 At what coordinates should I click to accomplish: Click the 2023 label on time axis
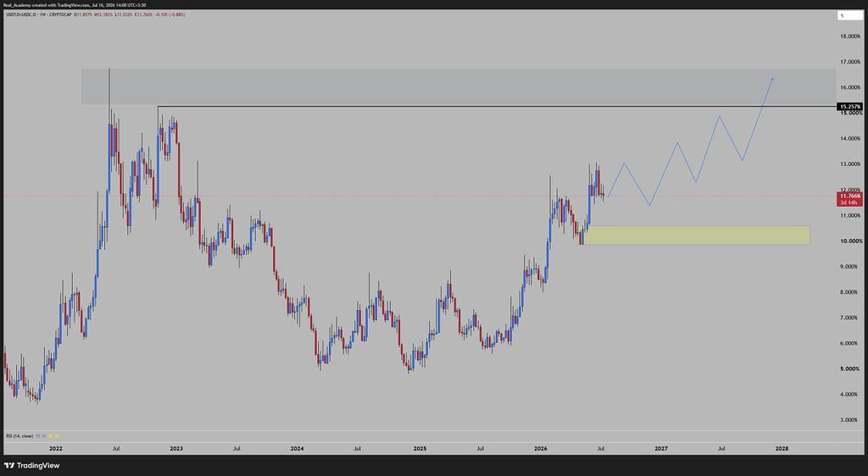coord(176,448)
